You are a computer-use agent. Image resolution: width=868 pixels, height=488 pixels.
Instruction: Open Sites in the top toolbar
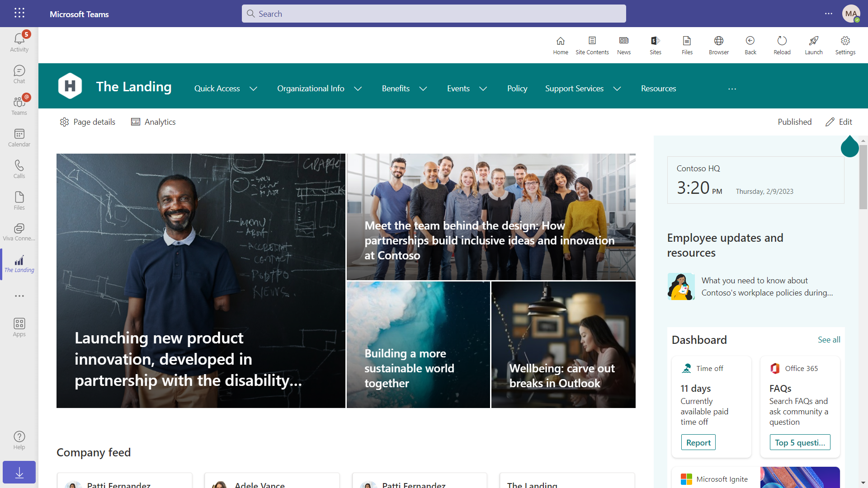(656, 46)
